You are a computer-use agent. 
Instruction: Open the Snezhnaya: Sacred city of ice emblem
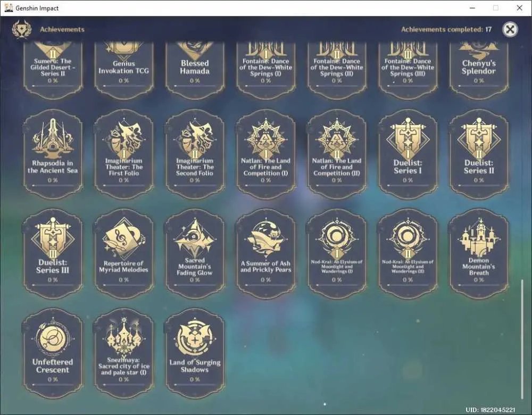coord(124,337)
